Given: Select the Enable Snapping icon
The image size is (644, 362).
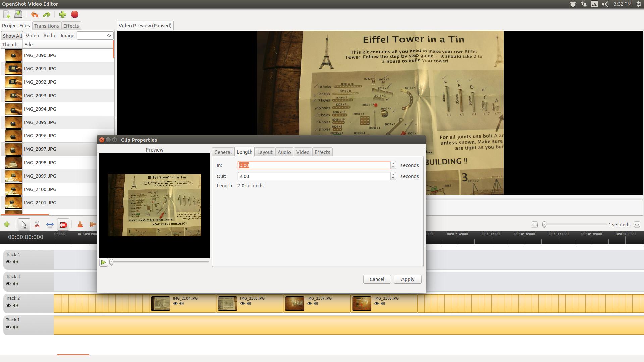Looking at the screenshot, I should coord(63,225).
